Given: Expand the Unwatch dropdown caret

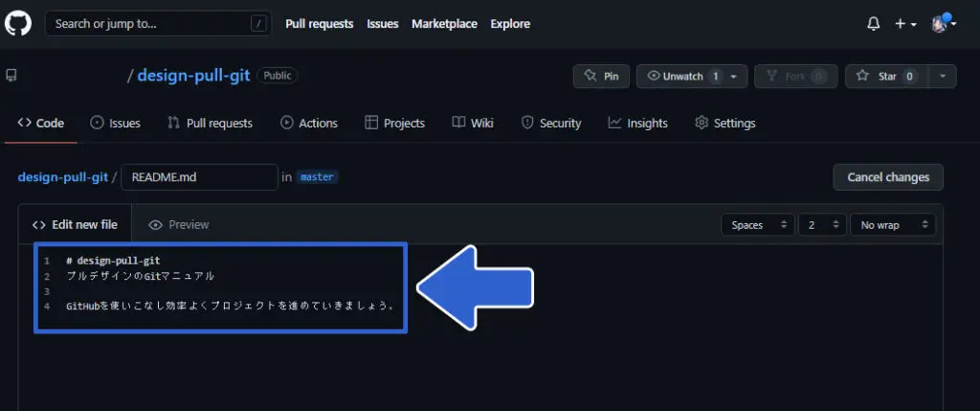Looking at the screenshot, I should tap(734, 77).
